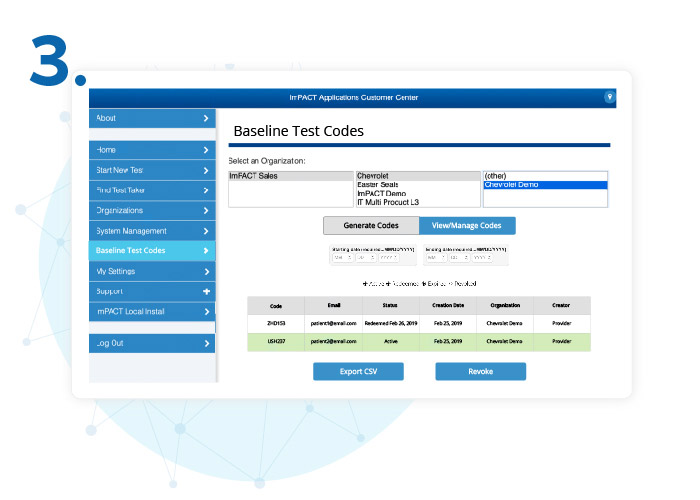Open starting date day field
Viewport: 700px width, 500px height.
pyautogui.click(x=366, y=258)
